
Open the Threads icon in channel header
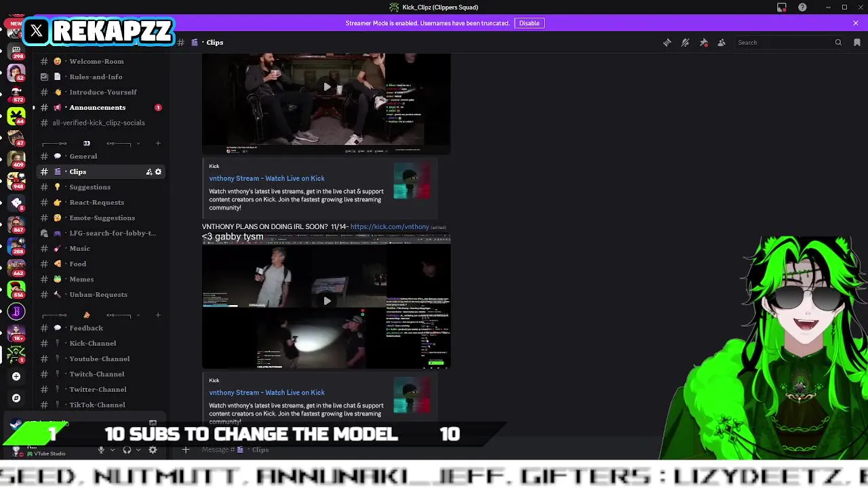click(667, 43)
